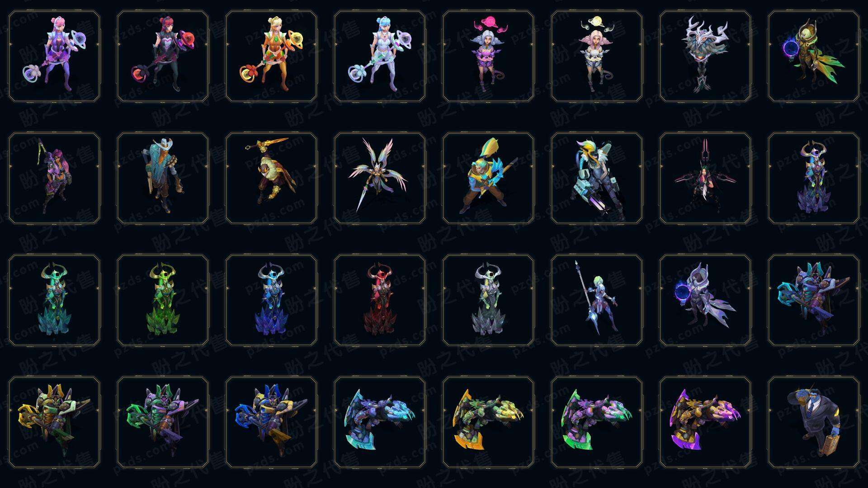The image size is (868, 488).
Task: Choose the gold robed figure with purple orb
Action: (x=814, y=56)
